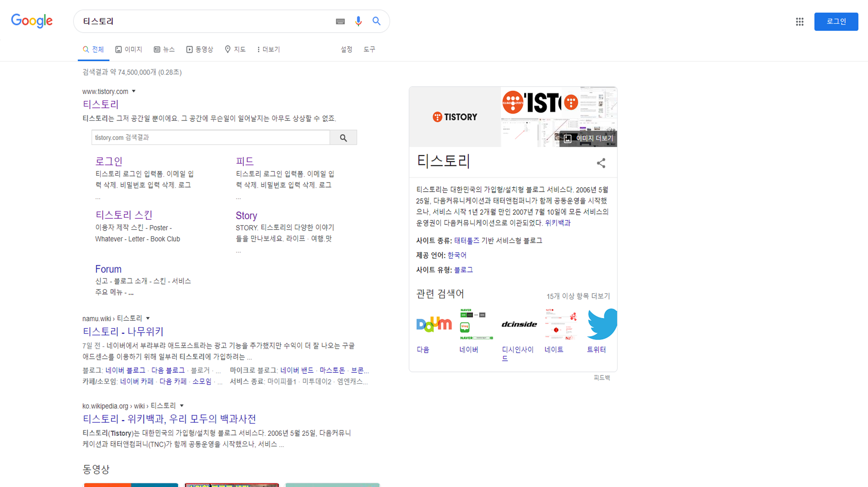The width and height of the screenshot is (868, 487).
Task: Open the 로그인 sitelink
Action: [x=109, y=161]
